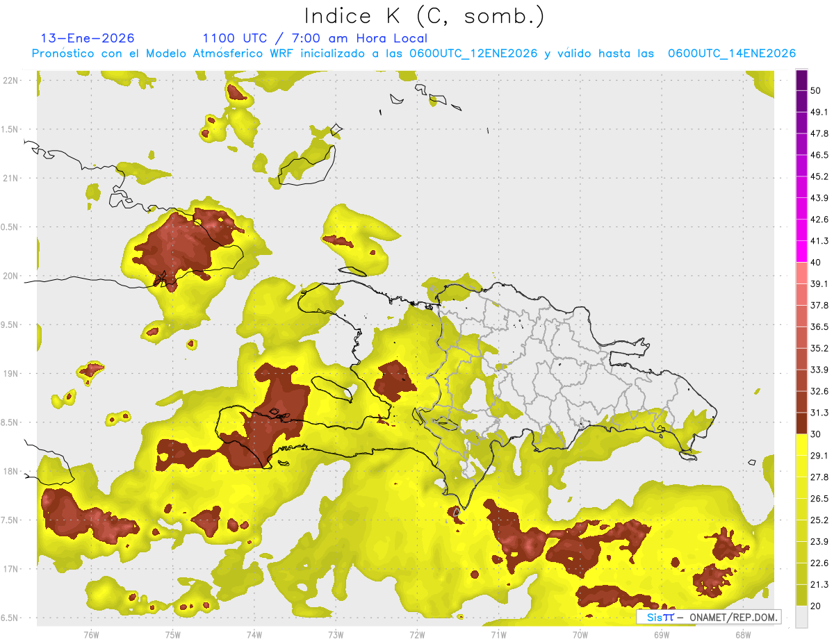This screenshot has height=644, width=834.
Task: Click legend value '25.2'
Action: [819, 520]
